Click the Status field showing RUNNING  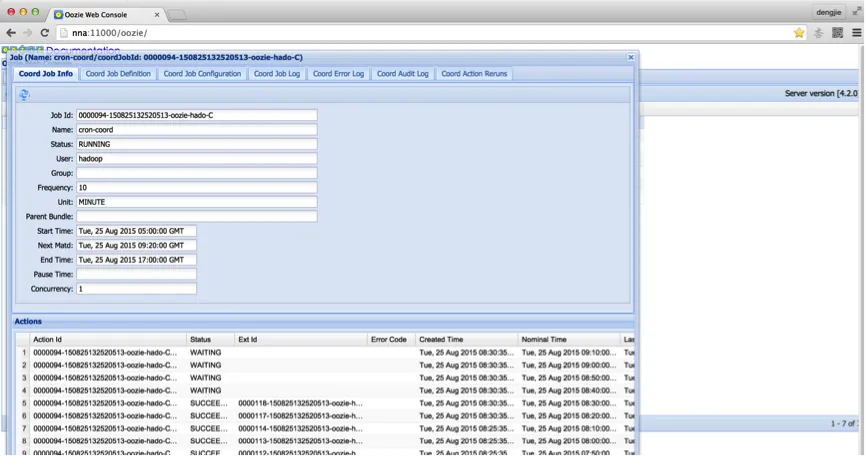(197, 144)
